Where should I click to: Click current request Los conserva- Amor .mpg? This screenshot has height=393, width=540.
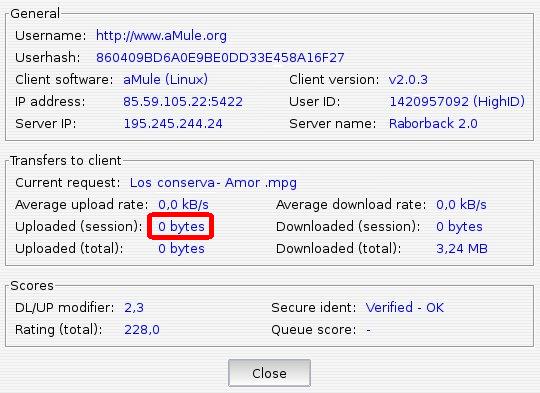(213, 183)
